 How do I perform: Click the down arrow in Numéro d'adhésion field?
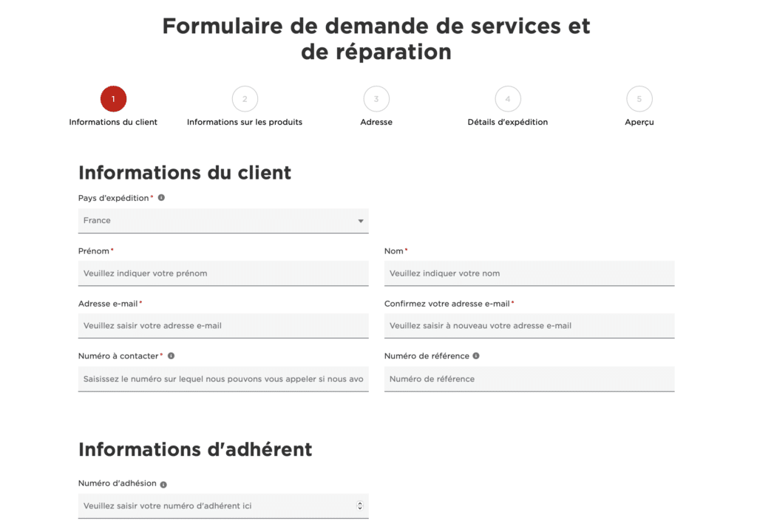(x=360, y=508)
